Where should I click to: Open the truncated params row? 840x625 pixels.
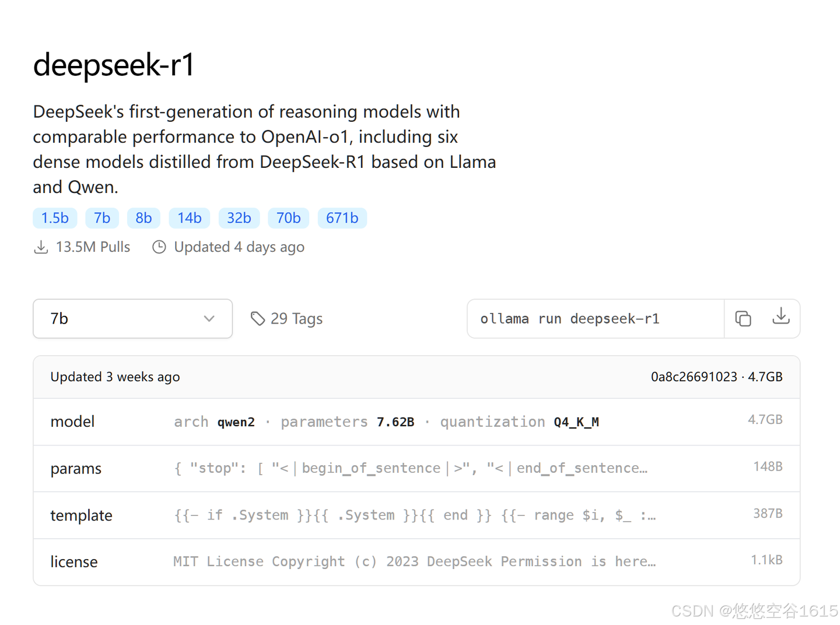click(x=408, y=468)
